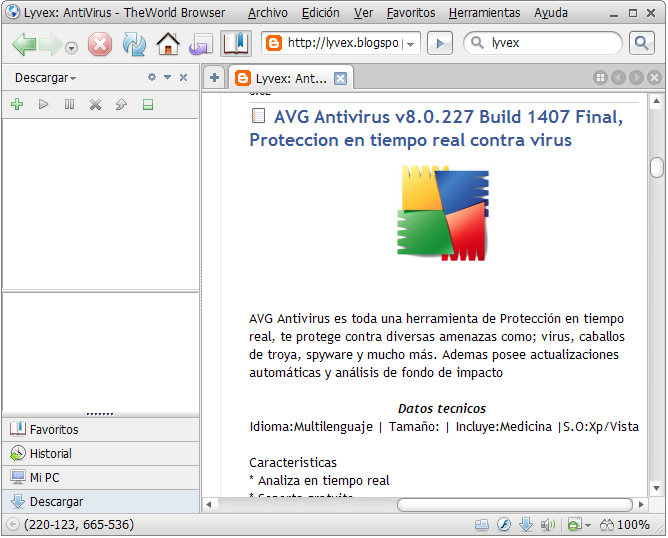Open the Historial sidebar panel
The height and width of the screenshot is (538, 668).
[50, 454]
